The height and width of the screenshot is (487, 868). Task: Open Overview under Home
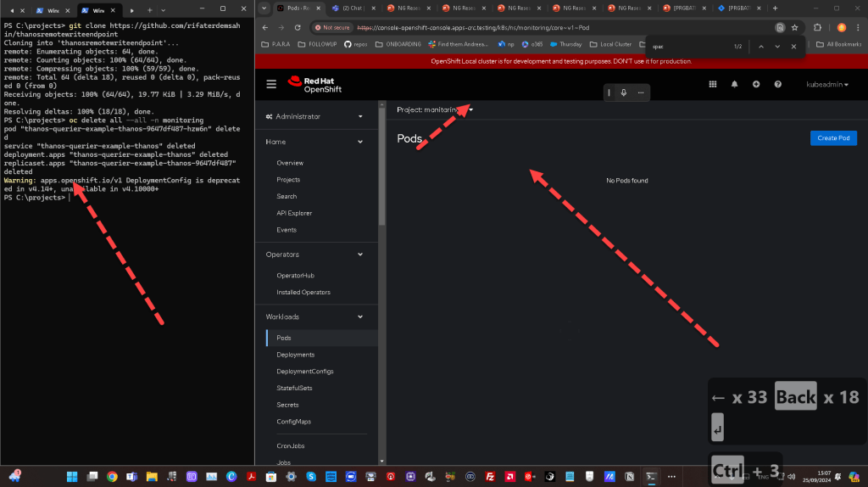(290, 163)
